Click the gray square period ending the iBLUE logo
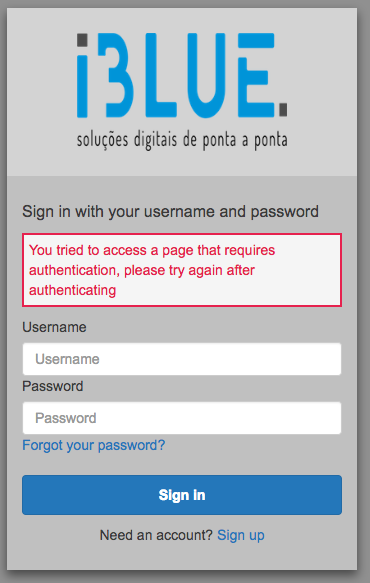 (283, 110)
